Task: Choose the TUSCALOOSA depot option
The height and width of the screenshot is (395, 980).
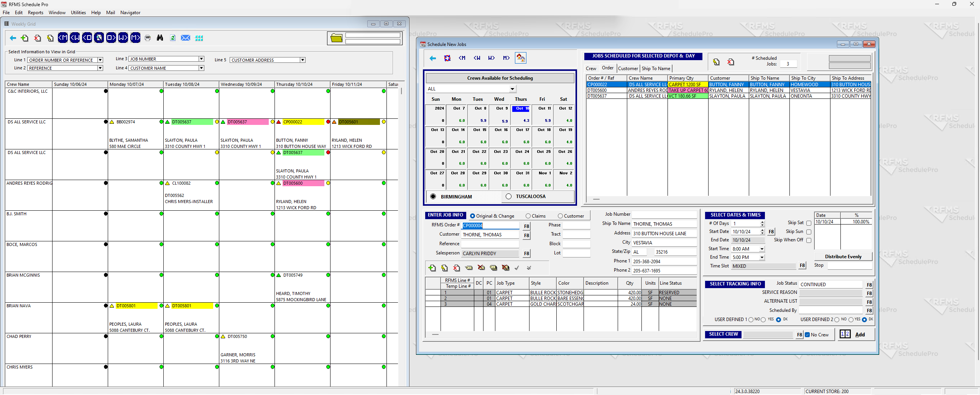Action: (509, 196)
